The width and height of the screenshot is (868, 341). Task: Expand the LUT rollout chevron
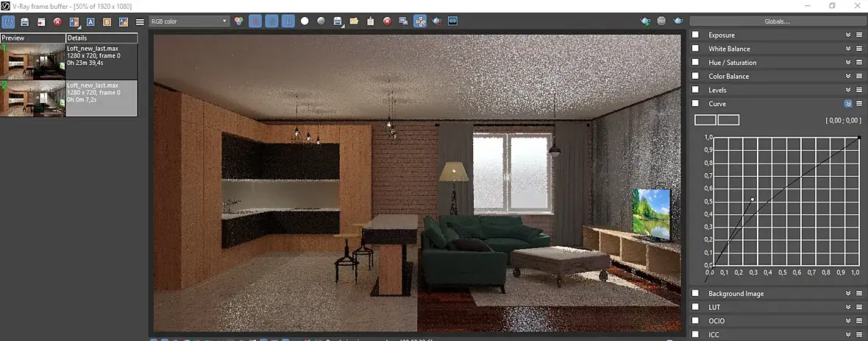(x=848, y=306)
